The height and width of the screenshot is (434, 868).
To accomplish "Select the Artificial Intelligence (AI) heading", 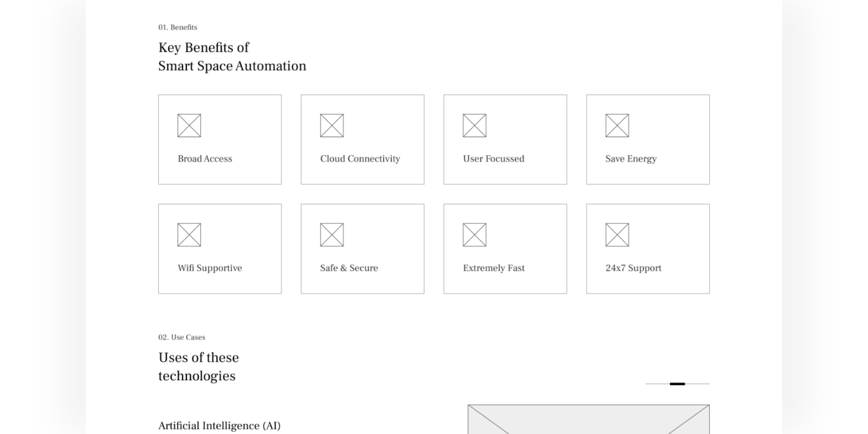I will click(219, 426).
